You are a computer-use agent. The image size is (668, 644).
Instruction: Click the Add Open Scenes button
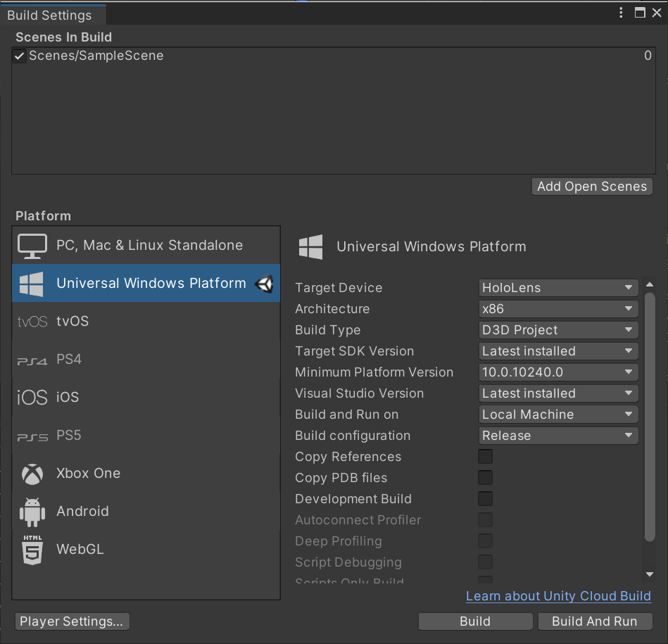pos(592,187)
